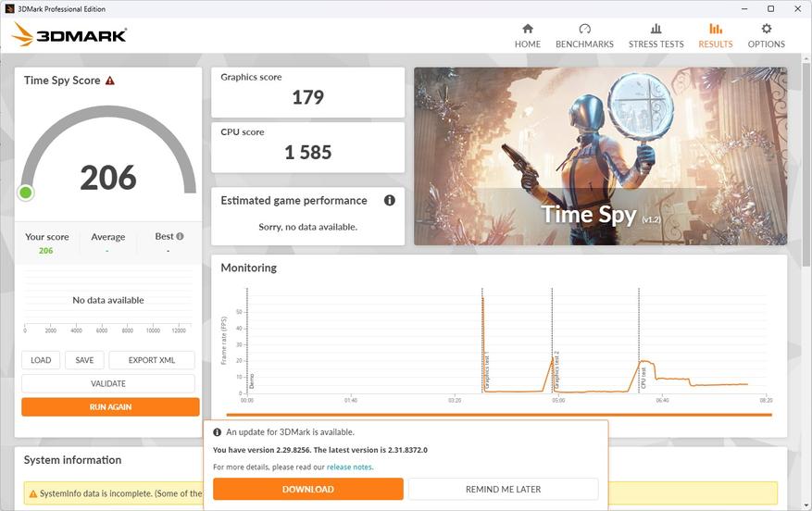The height and width of the screenshot is (511, 812).
Task: Click the Graphics test 1 timeline marker
Action: tap(487, 370)
